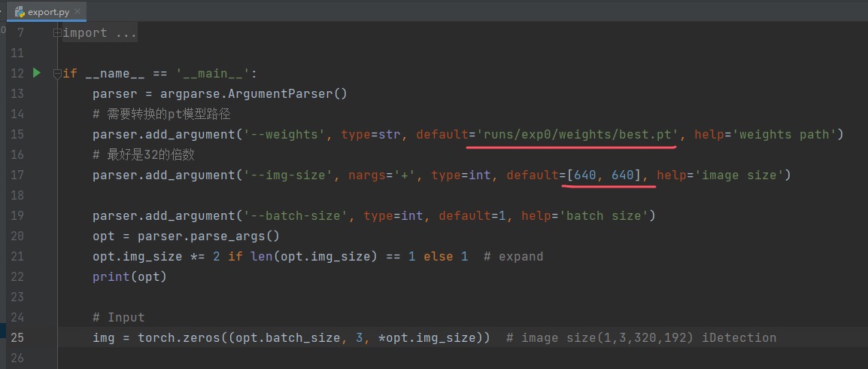Viewport: 868px width, 369px height.
Task: Click the print(opt) statement
Action: tap(129, 276)
